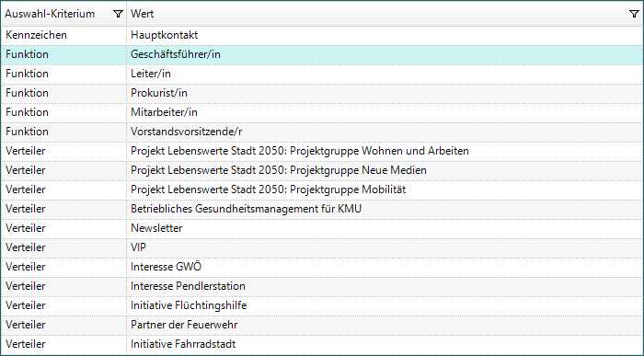Select Verteiler cell beside VIP
The image size is (644, 356).
tap(63, 247)
